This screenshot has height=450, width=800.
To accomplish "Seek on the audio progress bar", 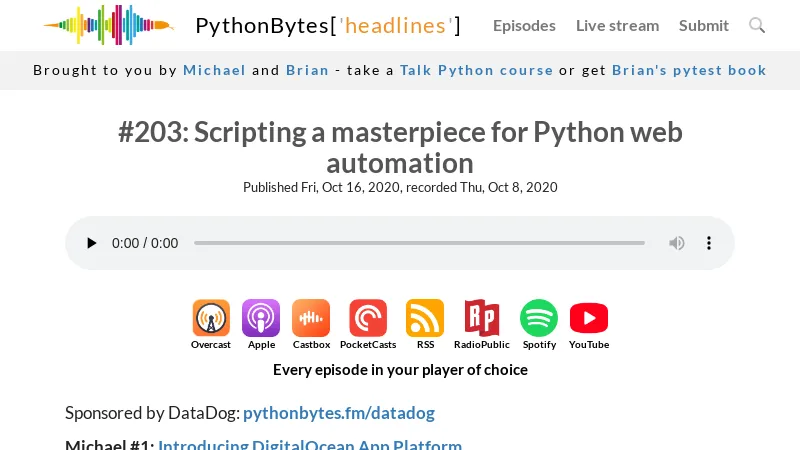I will [419, 243].
